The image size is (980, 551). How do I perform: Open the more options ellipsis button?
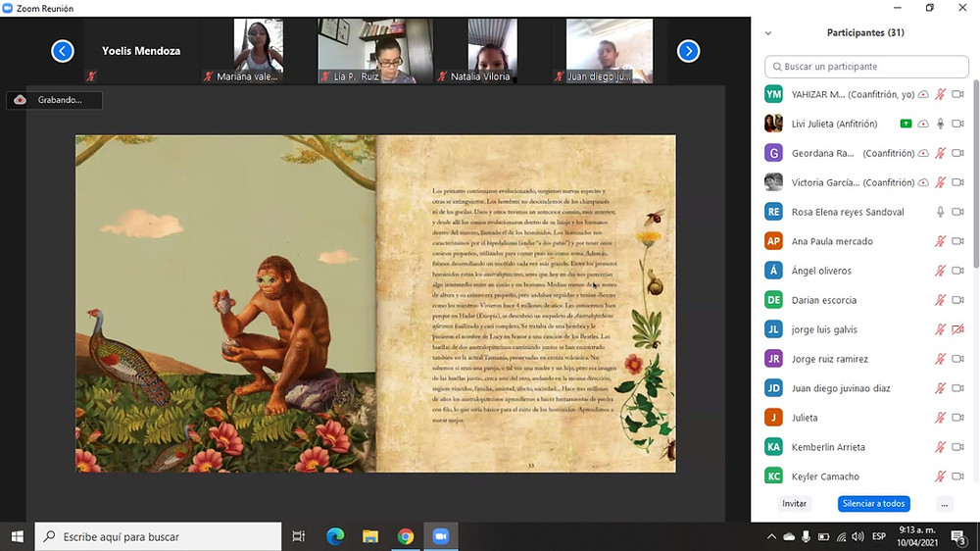pyautogui.click(x=945, y=504)
